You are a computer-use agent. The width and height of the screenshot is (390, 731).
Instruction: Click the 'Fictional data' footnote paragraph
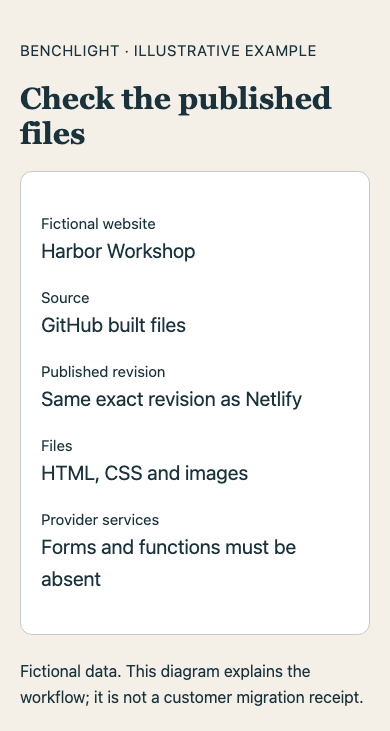tap(192, 684)
